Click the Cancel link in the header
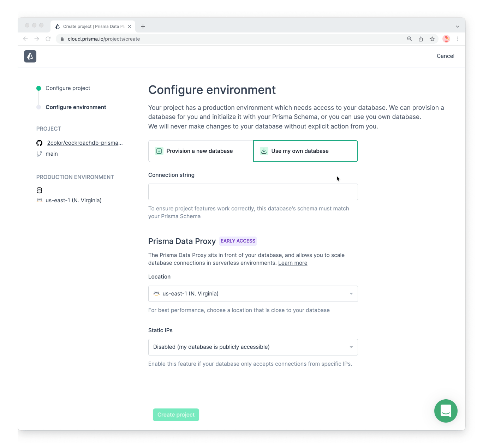This screenshot has width=483, height=448. [445, 56]
